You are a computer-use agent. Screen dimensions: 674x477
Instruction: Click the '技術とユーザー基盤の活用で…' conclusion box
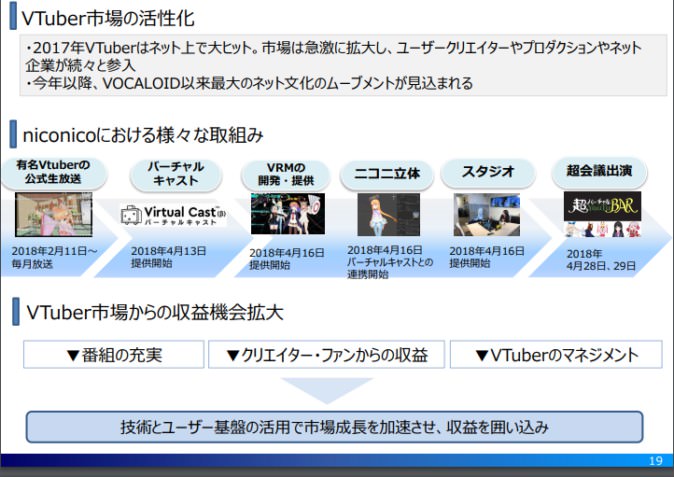(x=334, y=427)
